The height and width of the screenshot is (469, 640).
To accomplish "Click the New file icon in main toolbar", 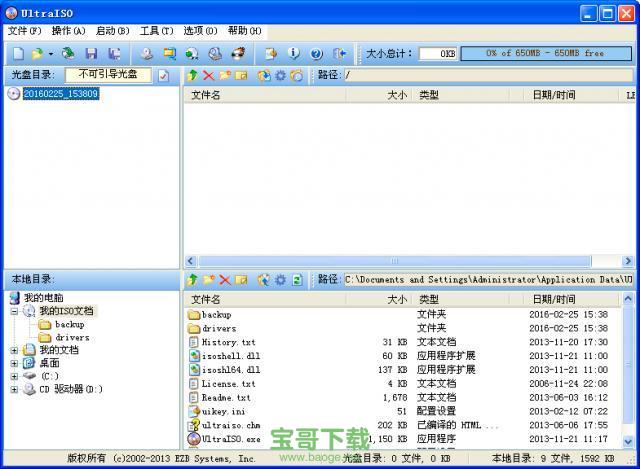I will click(x=17, y=53).
